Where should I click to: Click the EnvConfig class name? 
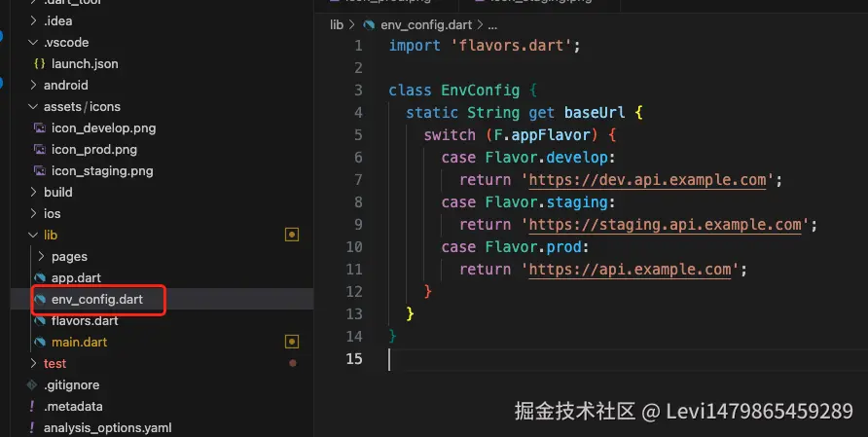click(x=480, y=91)
